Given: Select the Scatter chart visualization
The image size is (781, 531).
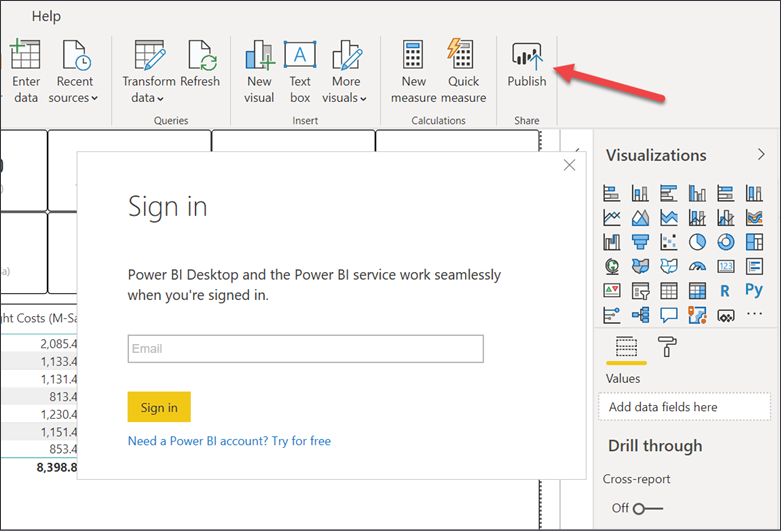Looking at the screenshot, I should pos(668,242).
